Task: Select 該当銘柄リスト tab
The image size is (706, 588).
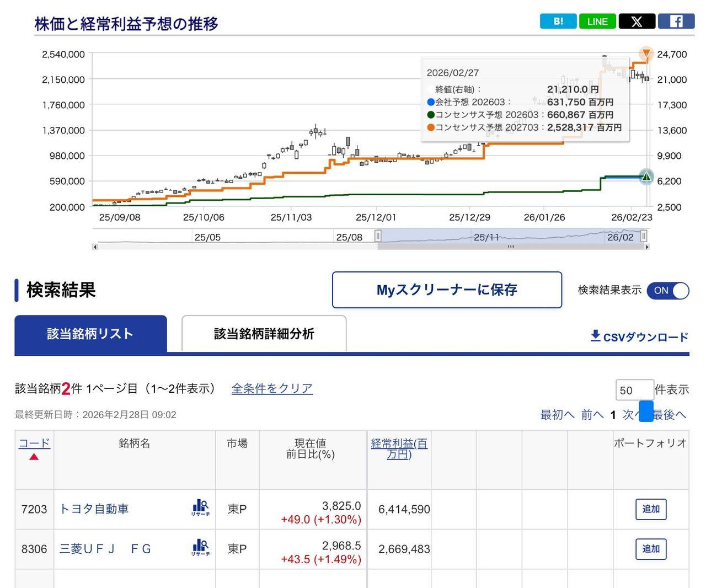Action: tap(90, 334)
